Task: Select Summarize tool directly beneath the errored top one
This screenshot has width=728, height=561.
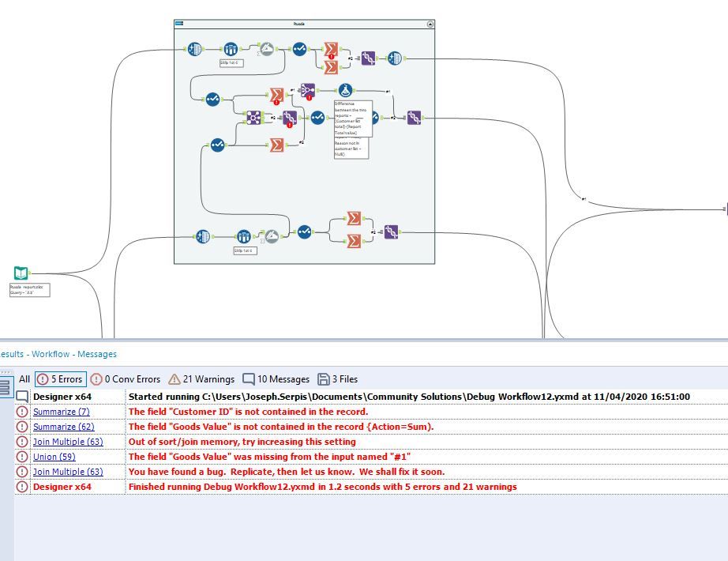Action: pyautogui.click(x=331, y=67)
